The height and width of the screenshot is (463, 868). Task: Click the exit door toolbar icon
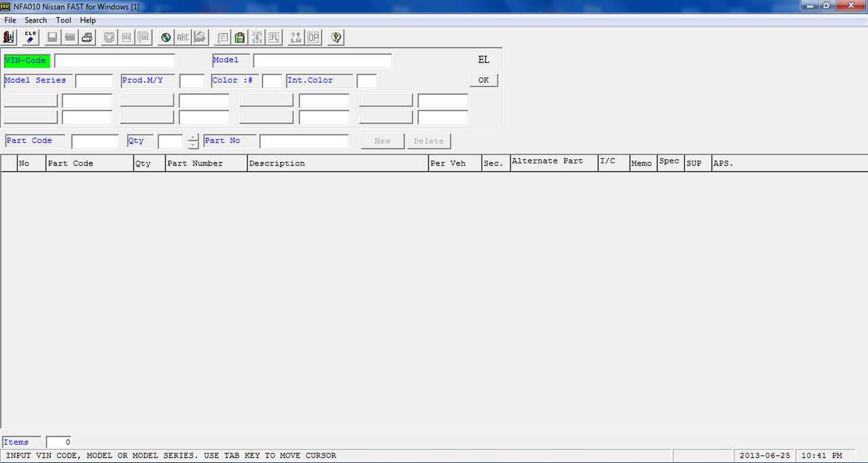tap(9, 37)
